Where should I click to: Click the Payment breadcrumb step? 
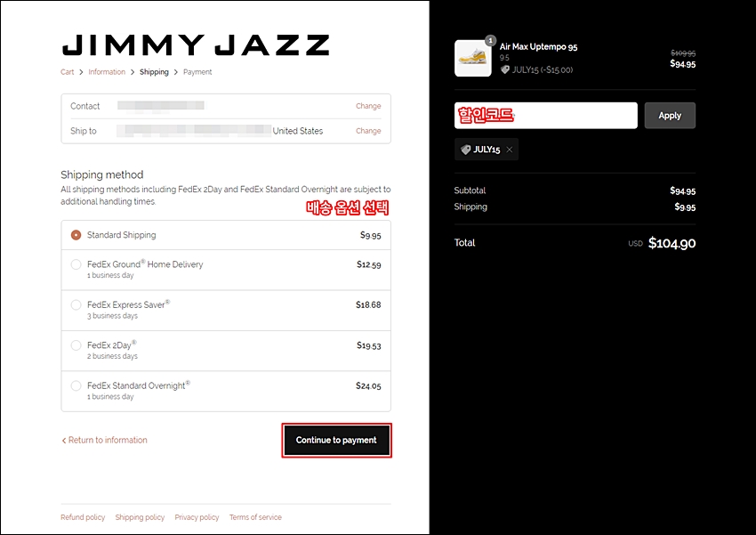tap(197, 72)
